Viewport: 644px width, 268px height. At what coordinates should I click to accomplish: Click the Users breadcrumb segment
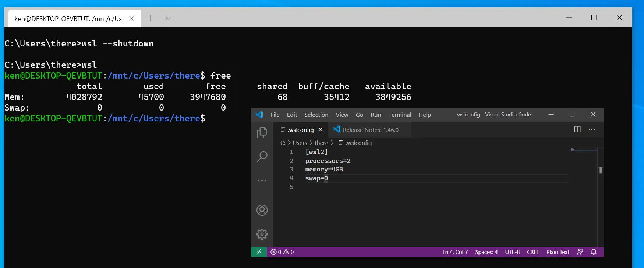[x=300, y=143]
